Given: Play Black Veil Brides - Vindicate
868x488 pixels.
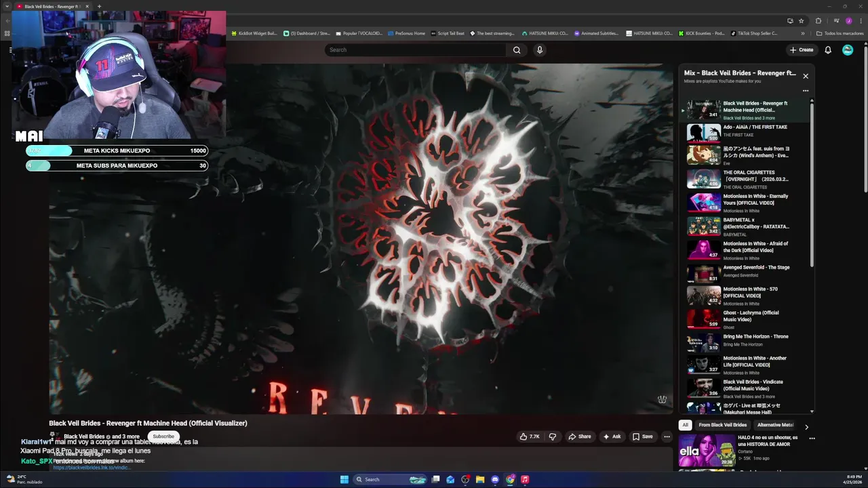Looking at the screenshot, I should [x=746, y=389].
